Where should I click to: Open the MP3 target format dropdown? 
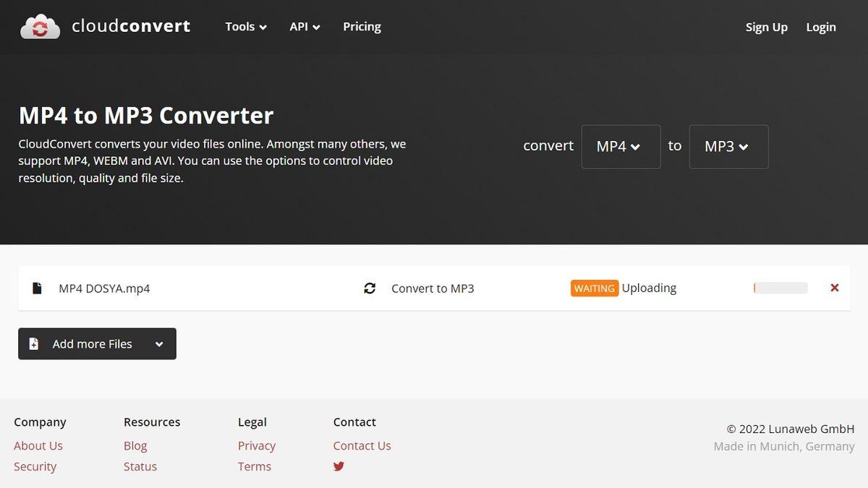point(728,147)
